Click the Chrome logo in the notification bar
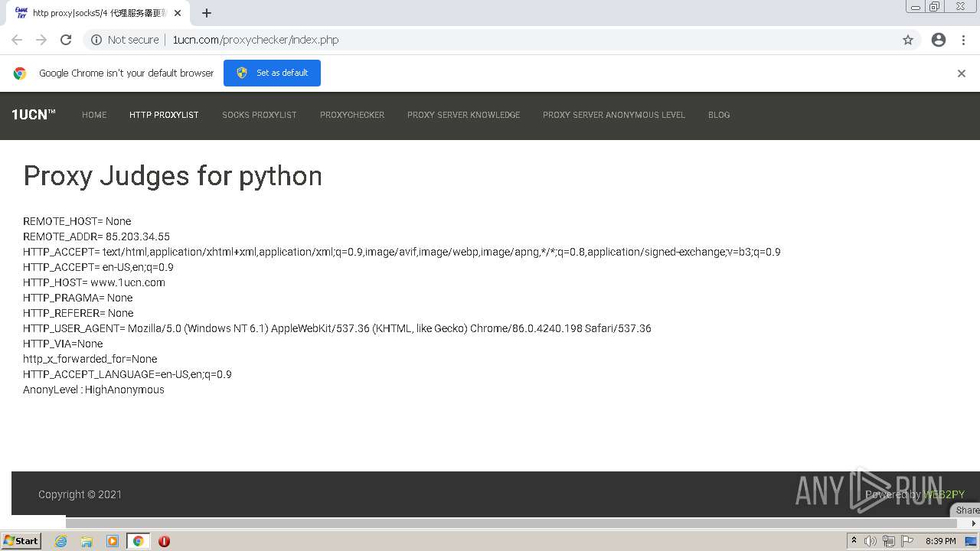980x551 pixels. click(20, 73)
